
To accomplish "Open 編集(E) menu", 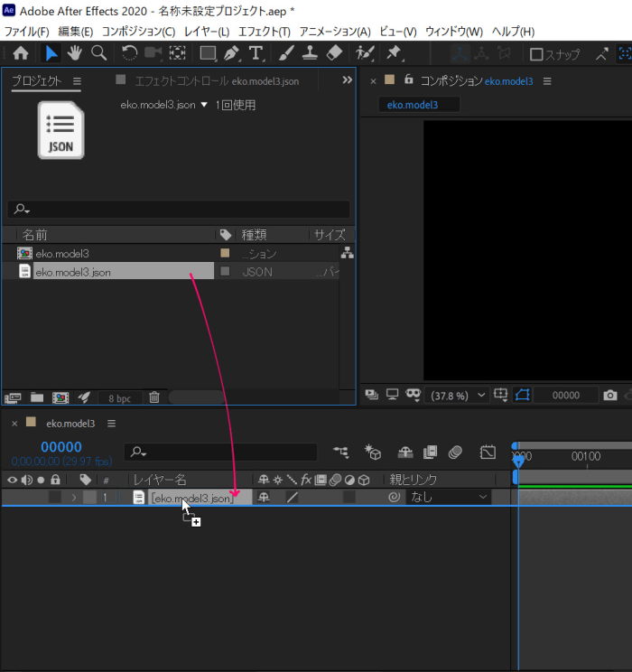I will pos(76,32).
